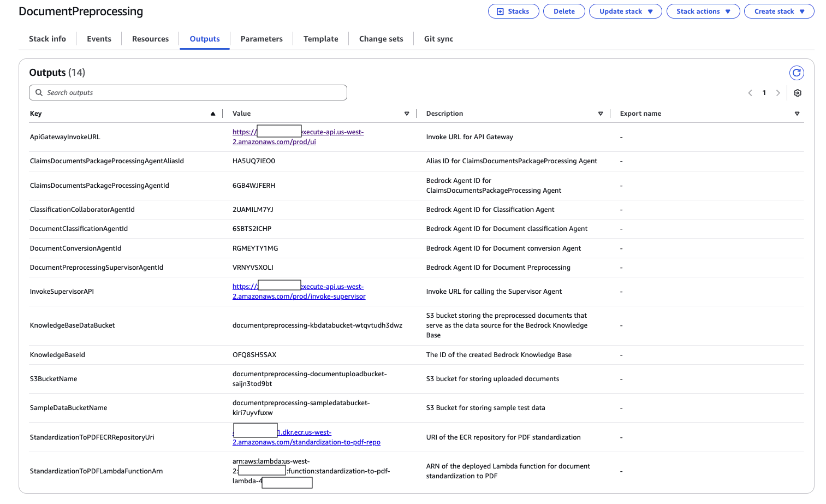Switch to the Change sets tab
This screenshot has width=826, height=504.
pyautogui.click(x=381, y=39)
